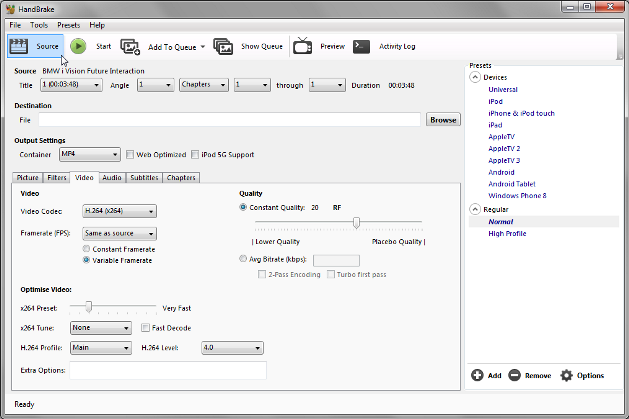Viewport: 629px width, 419px height.
Task: Switch to the Subtitles tab
Action: (144, 178)
